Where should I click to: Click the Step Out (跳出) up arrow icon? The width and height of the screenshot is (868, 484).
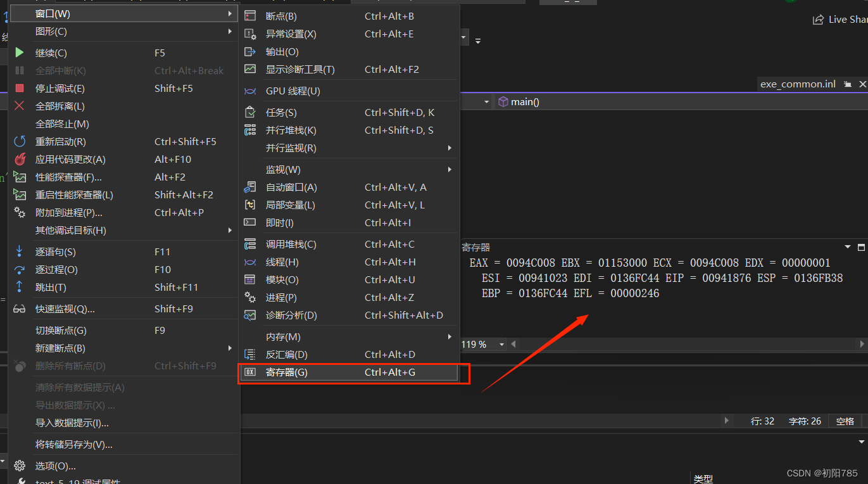pos(20,287)
